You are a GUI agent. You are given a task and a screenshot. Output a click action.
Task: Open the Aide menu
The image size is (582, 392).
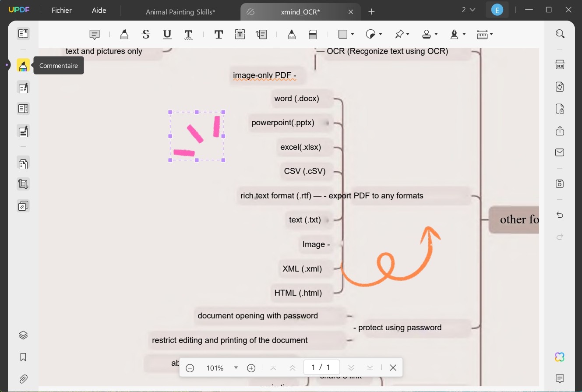coord(99,10)
